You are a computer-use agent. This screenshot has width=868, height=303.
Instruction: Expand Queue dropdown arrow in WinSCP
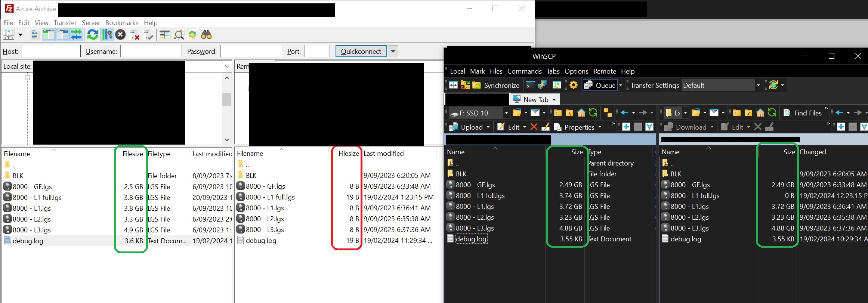click(x=621, y=85)
